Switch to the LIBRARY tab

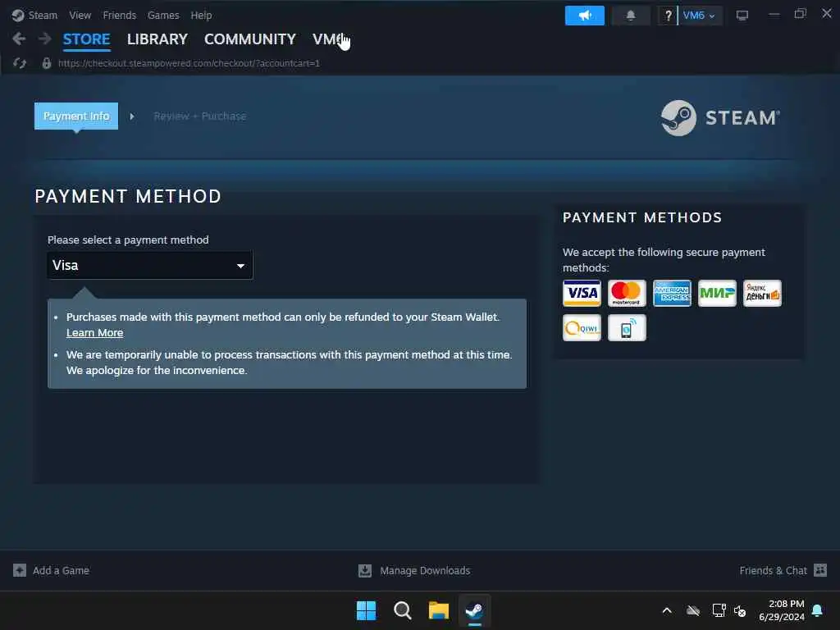click(x=157, y=39)
